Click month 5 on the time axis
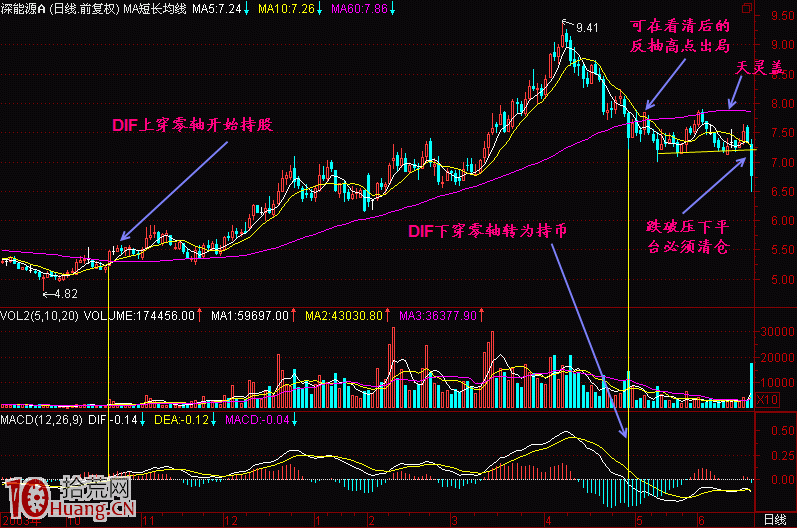797x528 pixels. tap(639, 521)
